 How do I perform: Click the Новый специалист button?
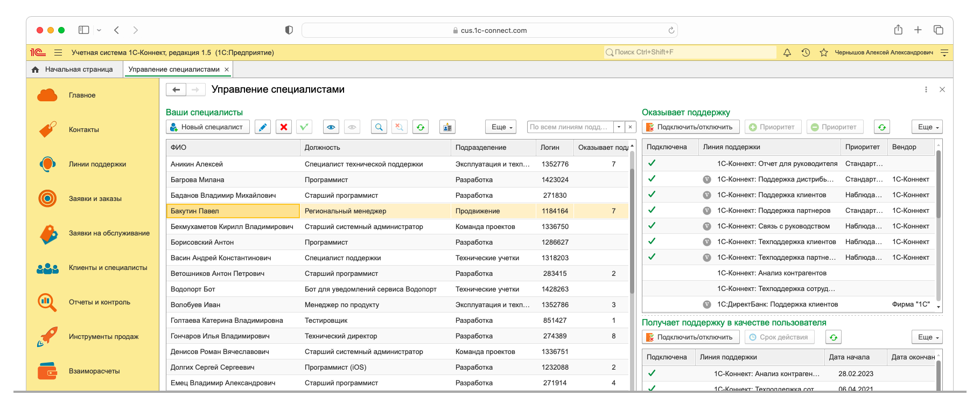coord(207,127)
